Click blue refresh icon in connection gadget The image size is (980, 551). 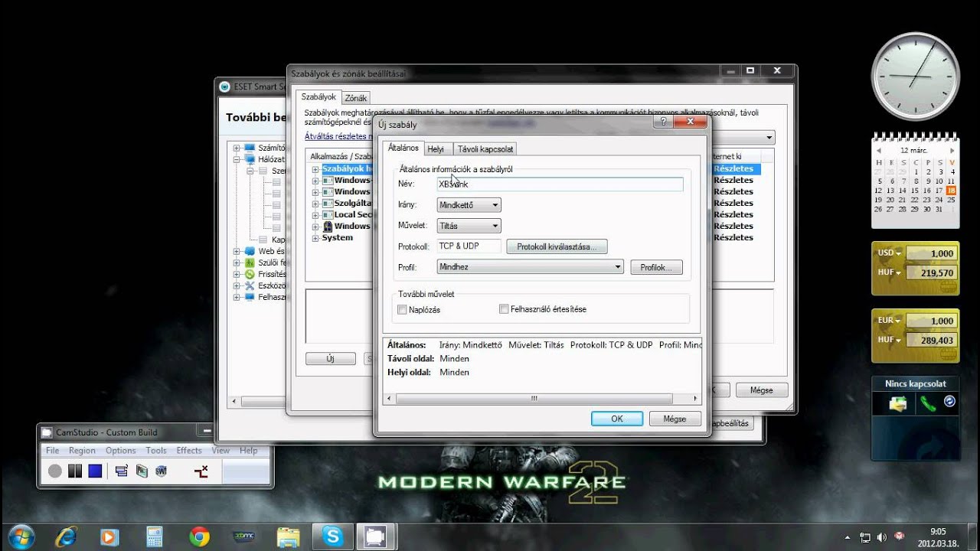pos(950,401)
